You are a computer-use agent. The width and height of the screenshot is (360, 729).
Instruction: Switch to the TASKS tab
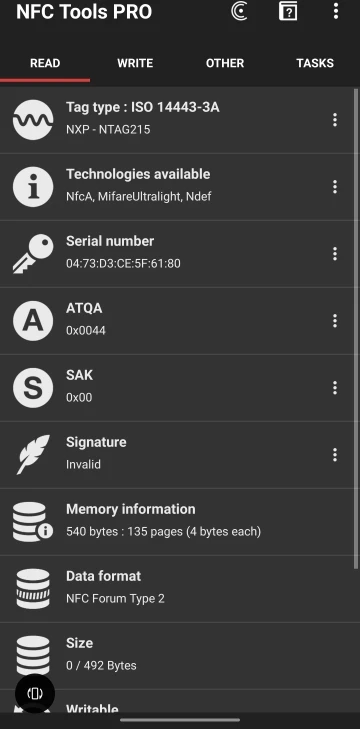(x=315, y=63)
